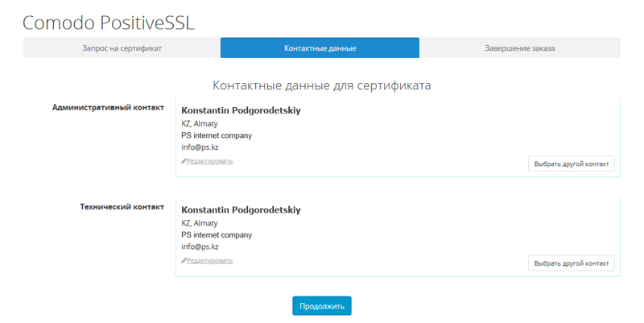The image size is (644, 323).
Task: Click Редактировать link for technical contact
Action: [x=209, y=260]
